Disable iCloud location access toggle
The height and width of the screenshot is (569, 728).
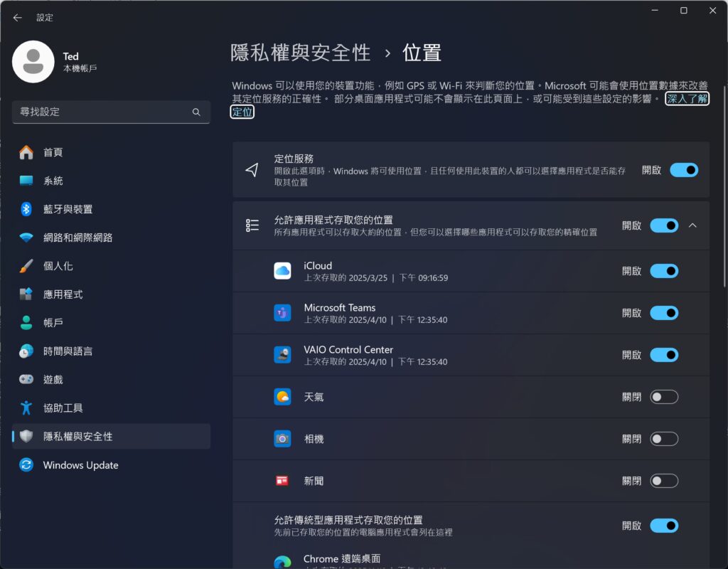[663, 271]
